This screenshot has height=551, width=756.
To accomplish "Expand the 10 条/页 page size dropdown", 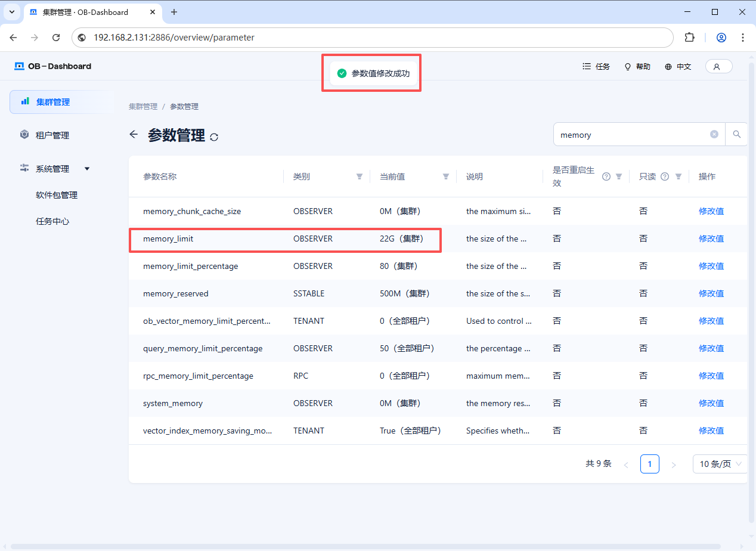I will [720, 464].
